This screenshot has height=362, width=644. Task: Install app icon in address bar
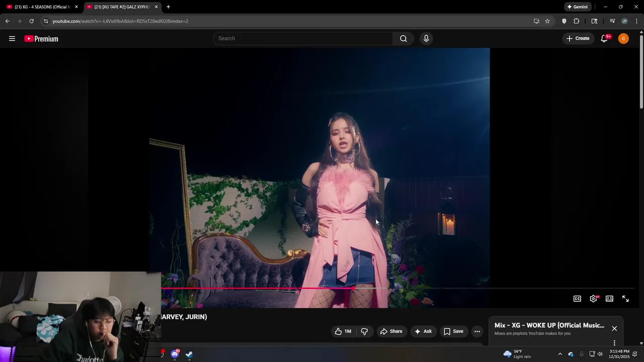pos(536,21)
